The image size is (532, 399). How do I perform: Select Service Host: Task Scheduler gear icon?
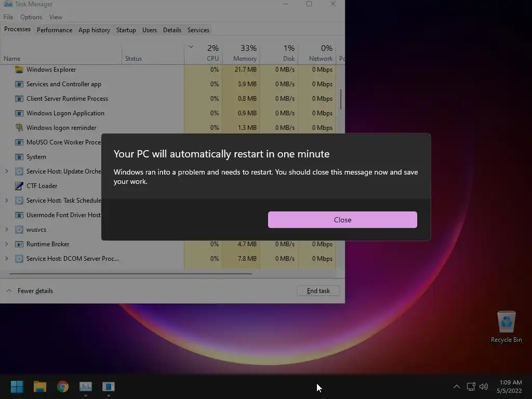(19, 201)
